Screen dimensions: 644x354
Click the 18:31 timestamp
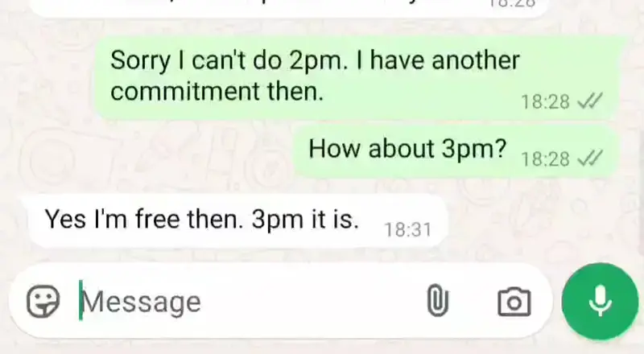coord(408,229)
